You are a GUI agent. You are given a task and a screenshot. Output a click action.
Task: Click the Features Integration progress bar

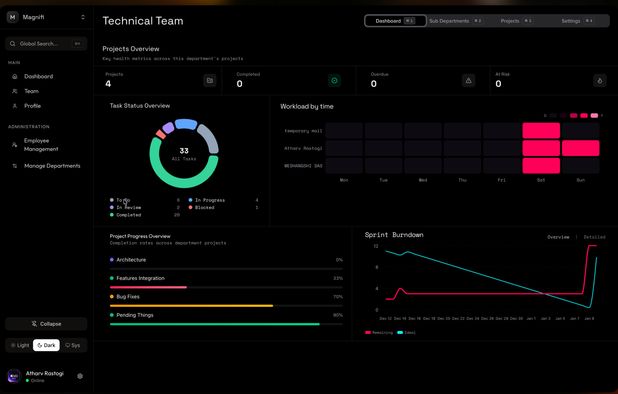pyautogui.click(x=226, y=287)
